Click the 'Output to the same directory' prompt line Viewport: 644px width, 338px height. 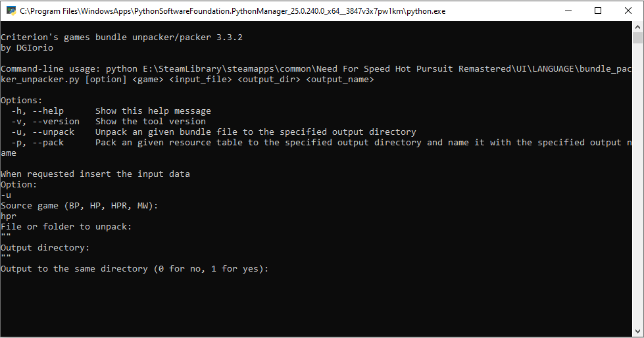[135, 269]
